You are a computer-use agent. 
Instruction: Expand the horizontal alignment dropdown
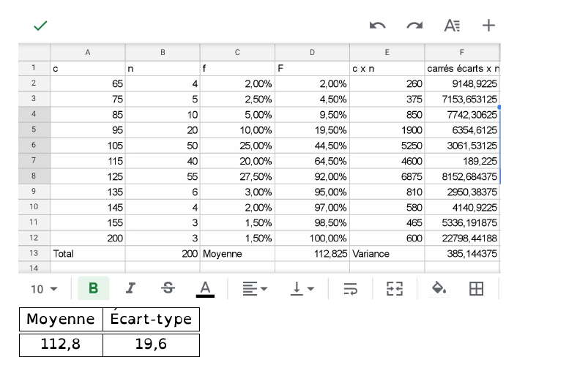[x=254, y=289]
